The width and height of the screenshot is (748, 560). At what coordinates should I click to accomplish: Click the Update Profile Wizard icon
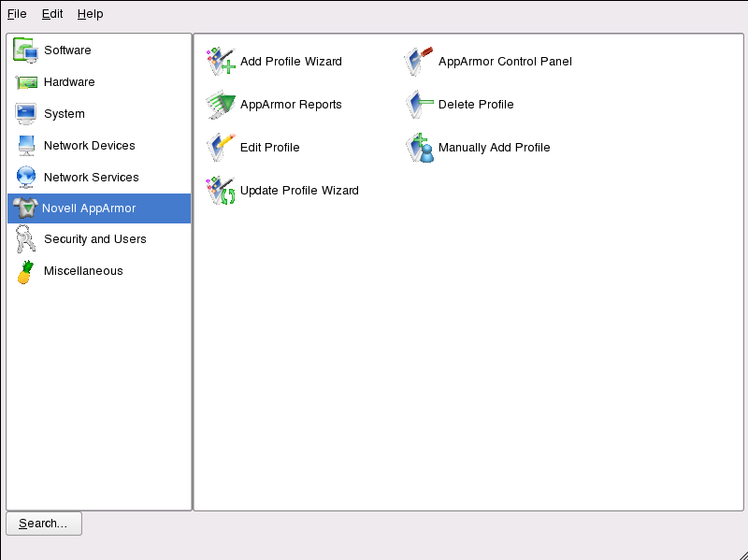[x=221, y=191]
